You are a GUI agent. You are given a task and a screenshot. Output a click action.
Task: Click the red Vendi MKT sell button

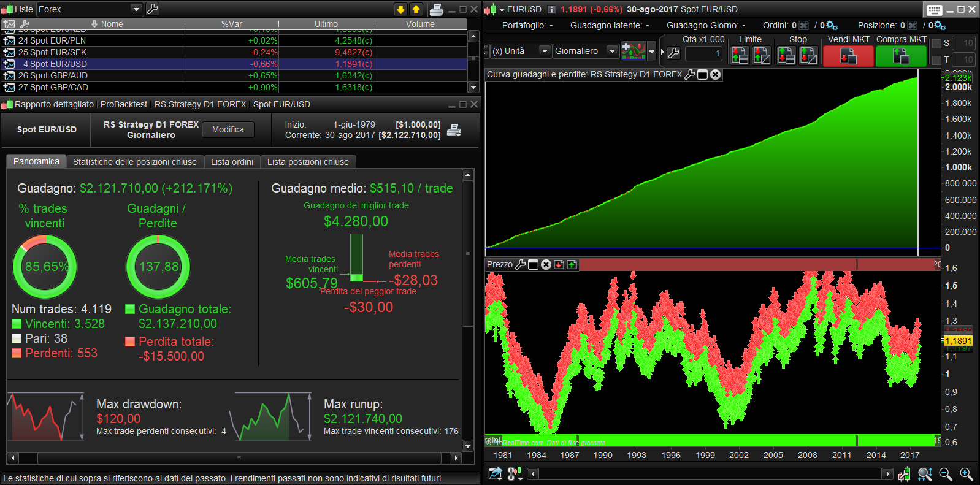[848, 56]
